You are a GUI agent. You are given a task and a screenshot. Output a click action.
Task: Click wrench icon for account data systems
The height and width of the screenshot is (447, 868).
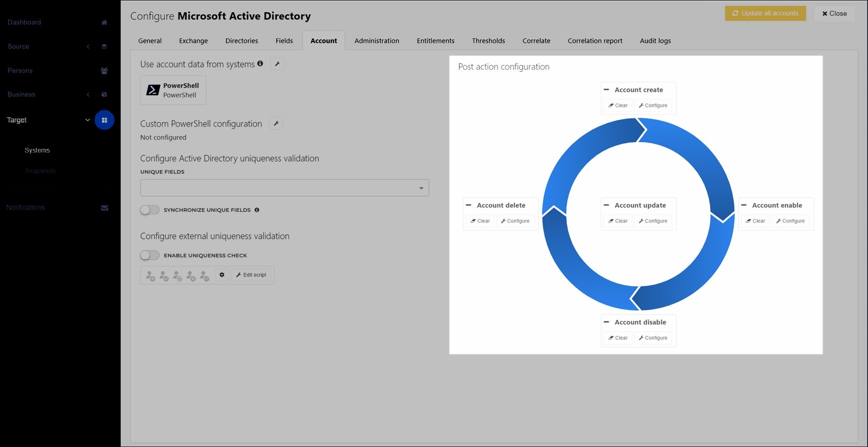[x=277, y=64]
